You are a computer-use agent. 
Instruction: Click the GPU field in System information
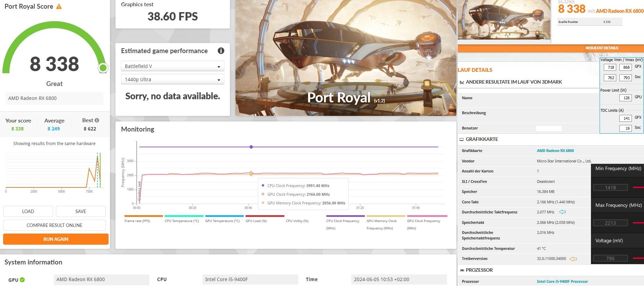pyautogui.click(x=102, y=280)
